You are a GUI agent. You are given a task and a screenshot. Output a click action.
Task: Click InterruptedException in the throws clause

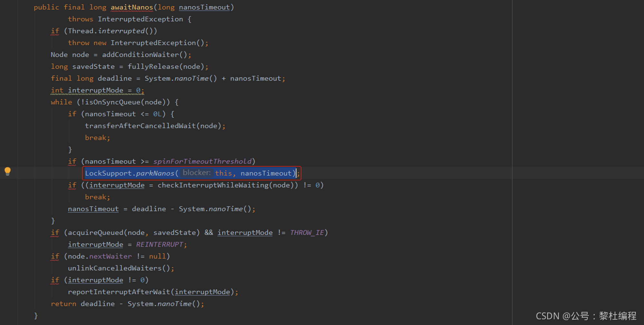tap(140, 19)
